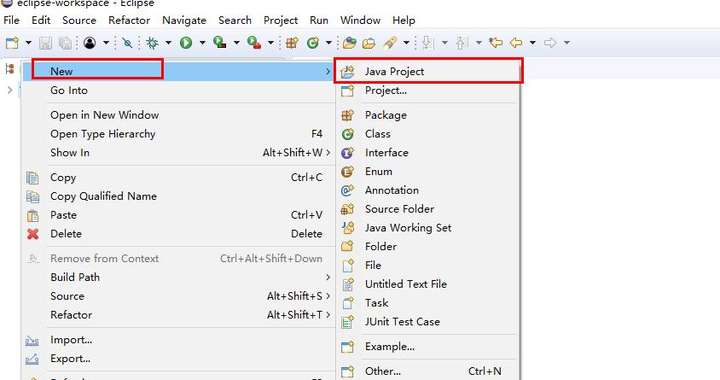The image size is (720, 380).
Task: Open the Window menu
Action: tap(360, 20)
